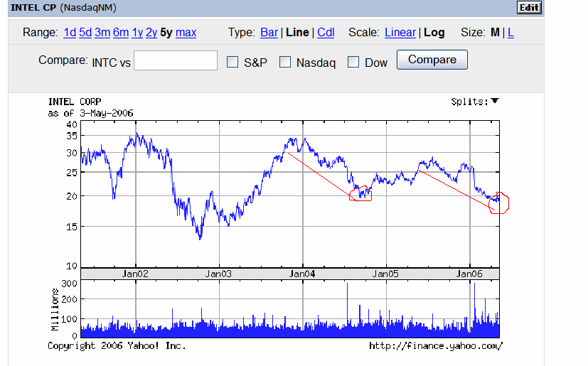Screen dimensions: 588x366
Task: Click the Millions volume axis label
Action: click(x=55, y=310)
